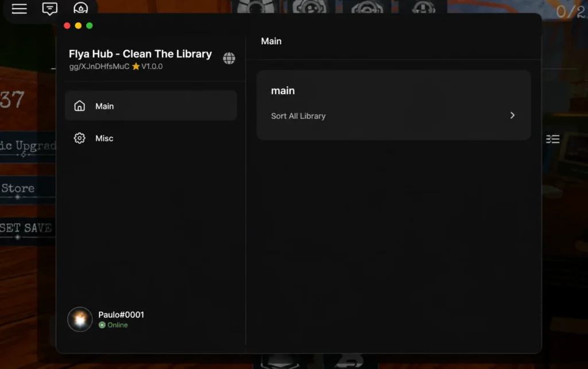Viewport: 588px width, 369px height.
Task: Expand the Sort All Library chevron
Action: 512,115
